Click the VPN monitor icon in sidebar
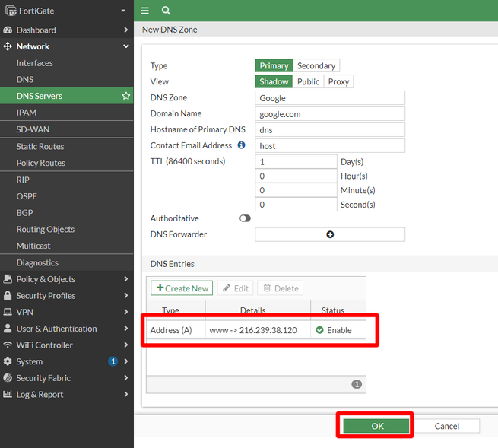 tap(8, 312)
